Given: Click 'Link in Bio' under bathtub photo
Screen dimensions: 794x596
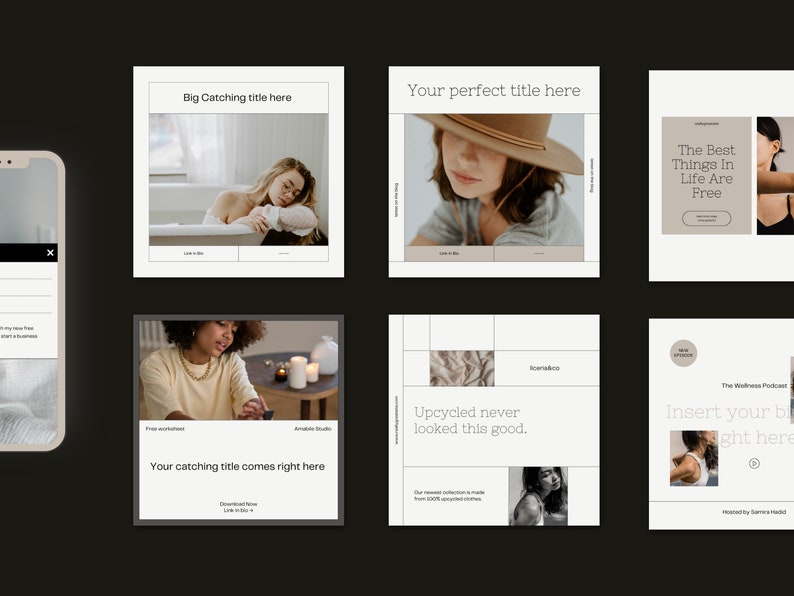Looking at the screenshot, I should (x=193, y=253).
